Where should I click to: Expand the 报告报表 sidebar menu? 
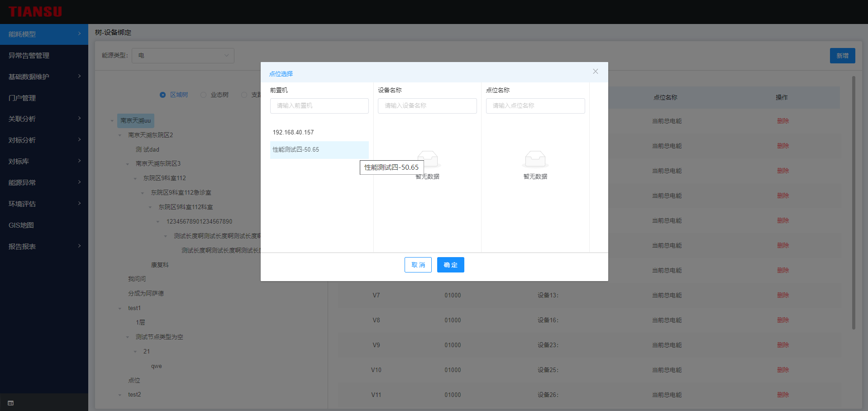pyautogui.click(x=44, y=247)
